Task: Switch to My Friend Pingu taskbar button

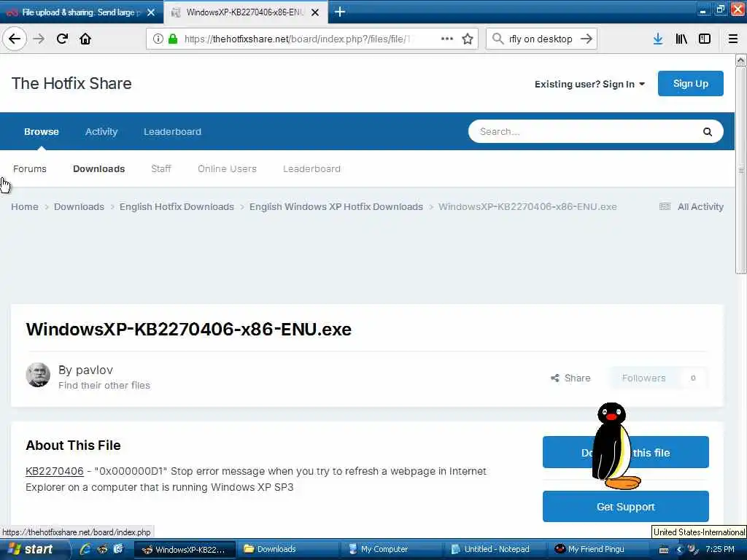Action: tap(598, 549)
